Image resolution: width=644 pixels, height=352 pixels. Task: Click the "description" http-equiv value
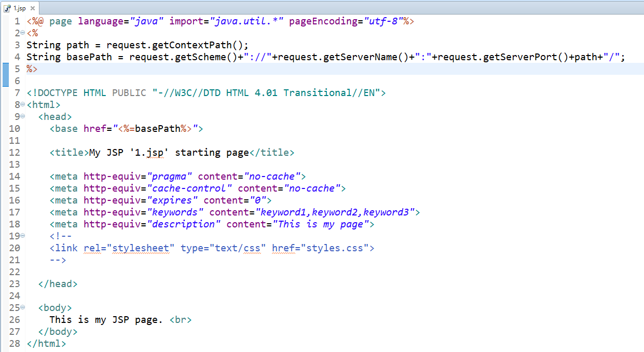pyautogui.click(x=183, y=224)
